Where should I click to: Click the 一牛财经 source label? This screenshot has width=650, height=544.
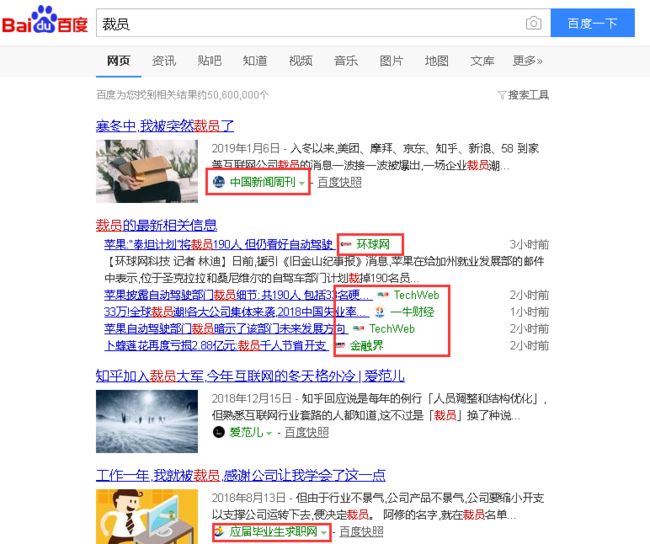[412, 312]
